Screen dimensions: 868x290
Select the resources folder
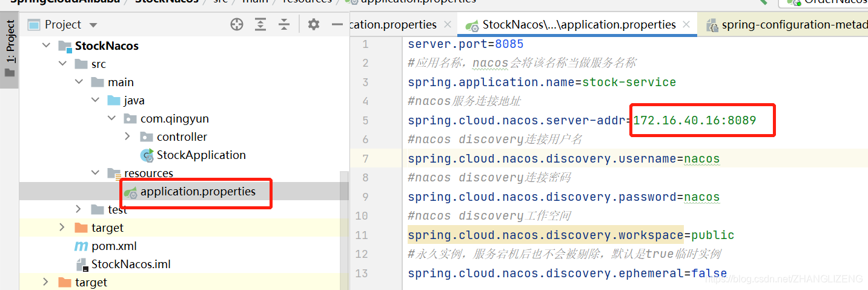[x=148, y=174]
